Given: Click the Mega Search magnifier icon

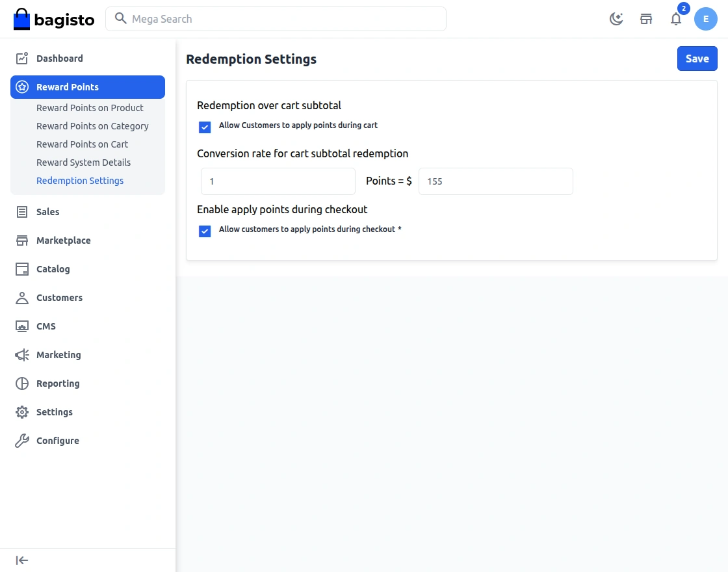Looking at the screenshot, I should pyautogui.click(x=121, y=19).
